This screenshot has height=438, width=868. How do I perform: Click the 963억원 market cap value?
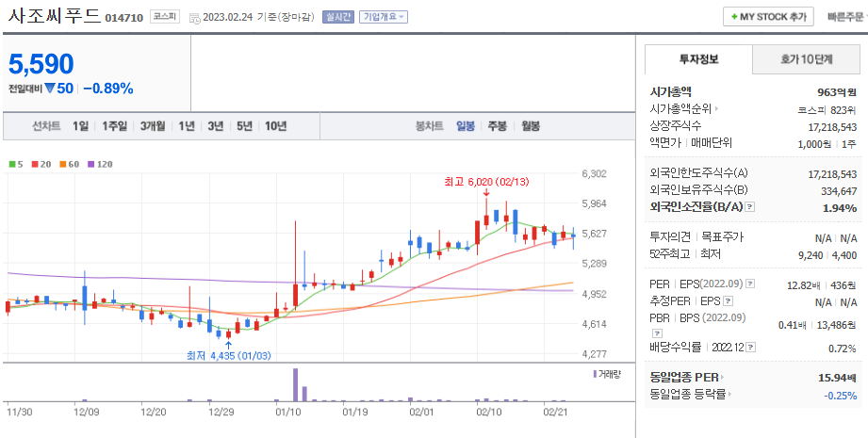tap(837, 92)
